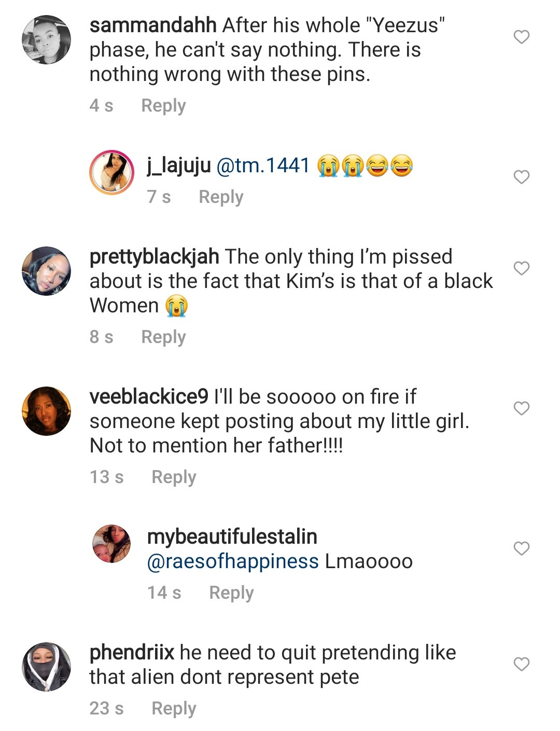Heart veeblackice9's comment
Image resolution: width=560 pixels, height=731 pixels.
point(521,408)
